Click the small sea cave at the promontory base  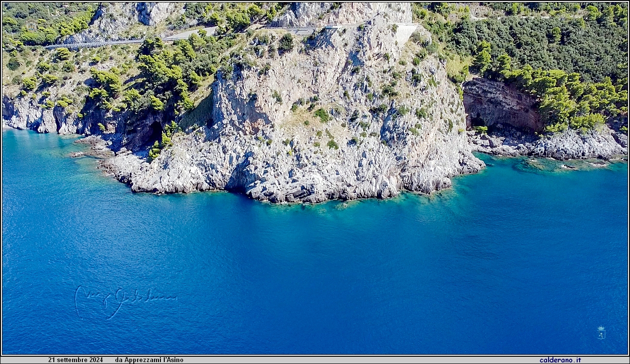[238, 184]
